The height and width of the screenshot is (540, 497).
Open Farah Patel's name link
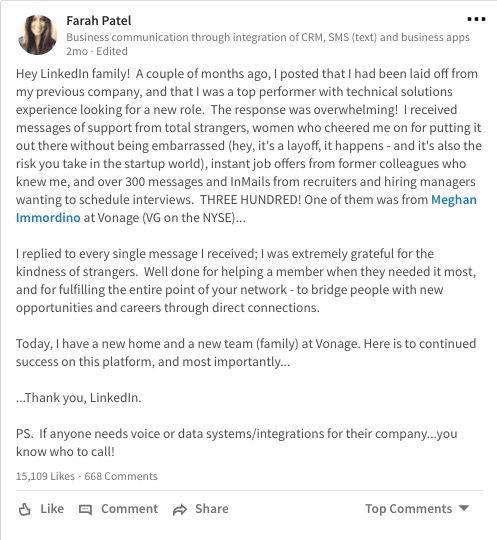click(99, 21)
